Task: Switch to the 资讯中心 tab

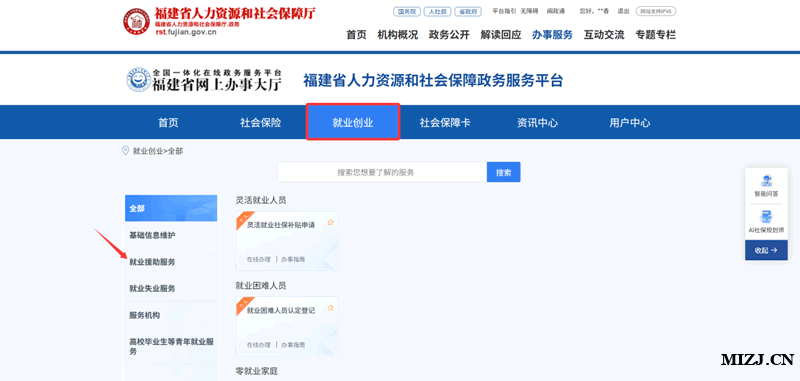Action: [x=537, y=123]
